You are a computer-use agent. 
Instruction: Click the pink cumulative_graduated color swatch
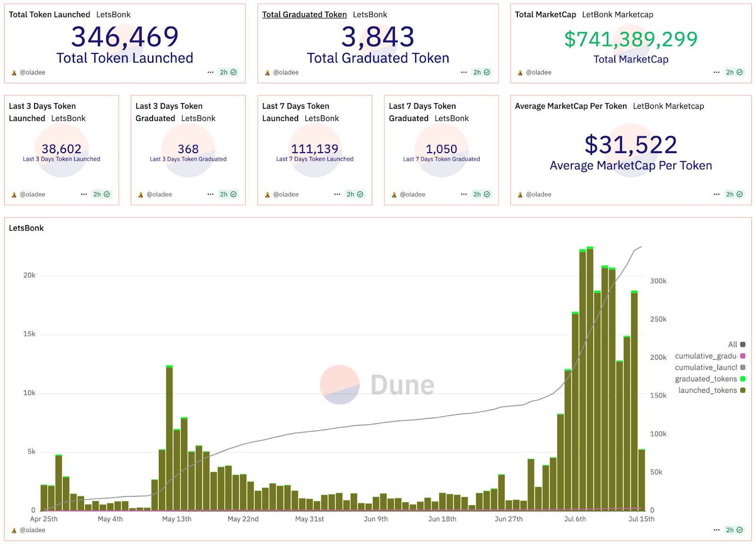coord(743,356)
